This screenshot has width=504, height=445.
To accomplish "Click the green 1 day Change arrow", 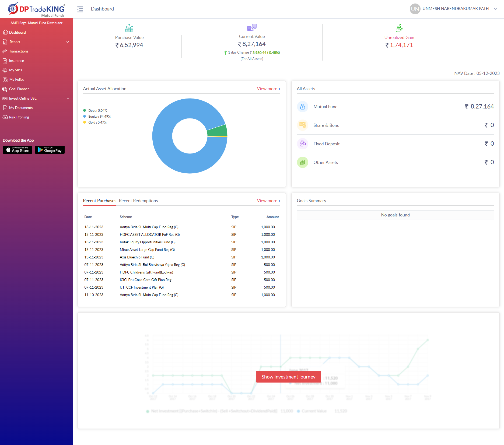I will (226, 52).
